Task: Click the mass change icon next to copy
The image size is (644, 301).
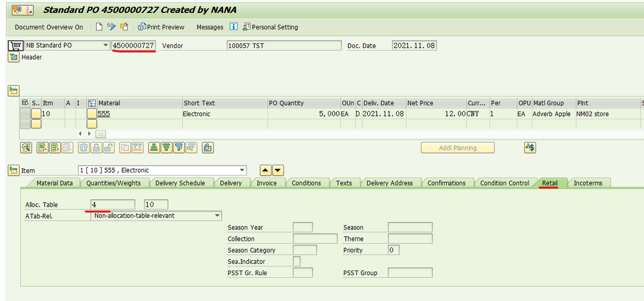Action: 137,148
